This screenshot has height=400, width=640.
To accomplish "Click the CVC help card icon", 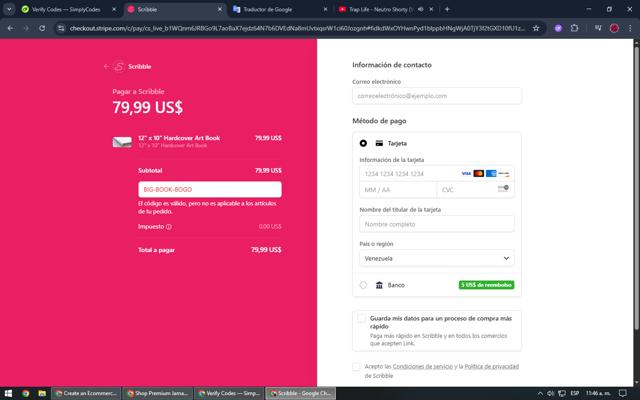I will click(x=503, y=188).
